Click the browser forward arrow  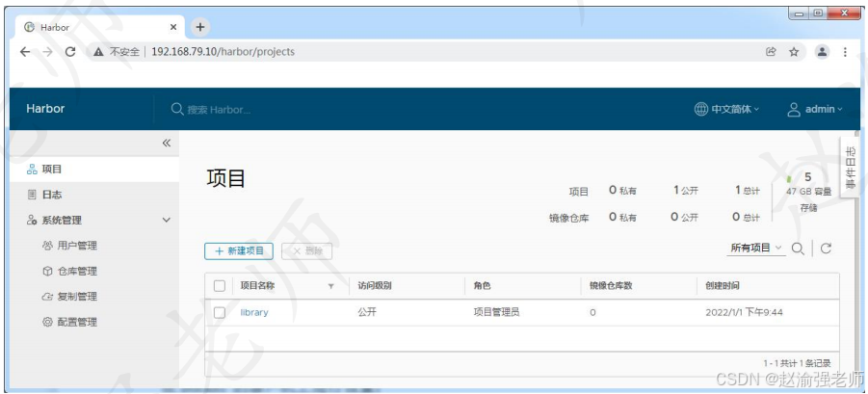pyautogui.click(x=47, y=52)
